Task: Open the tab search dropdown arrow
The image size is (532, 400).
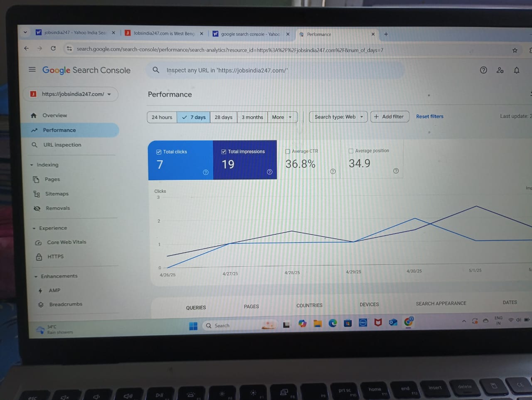Action: click(25, 32)
